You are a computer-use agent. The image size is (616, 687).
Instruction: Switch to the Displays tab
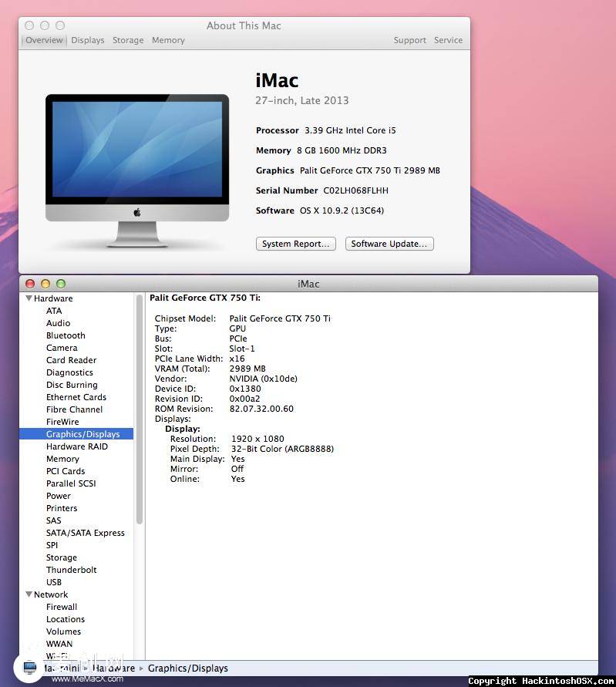point(87,40)
